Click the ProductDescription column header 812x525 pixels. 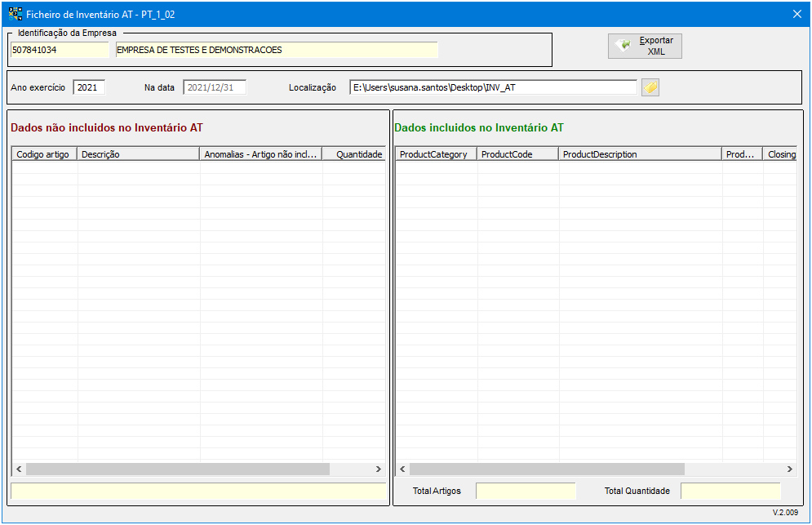point(640,154)
